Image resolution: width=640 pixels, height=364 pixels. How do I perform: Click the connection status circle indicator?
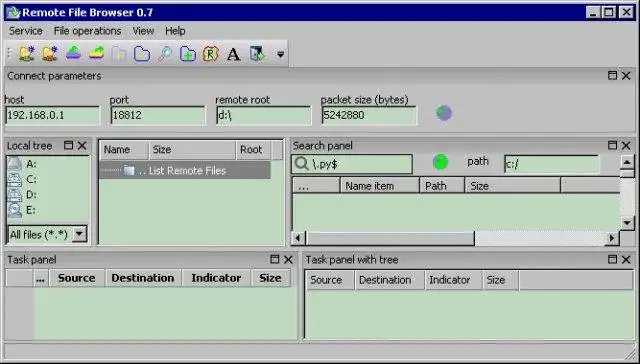click(x=444, y=113)
